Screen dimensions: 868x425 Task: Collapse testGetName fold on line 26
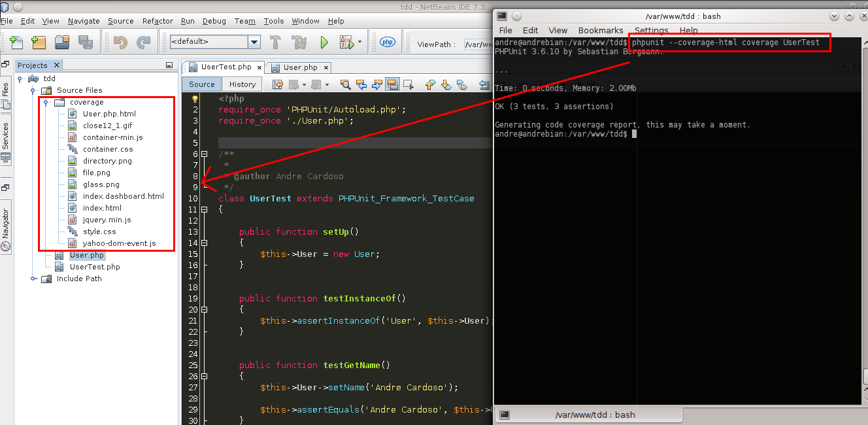point(204,376)
